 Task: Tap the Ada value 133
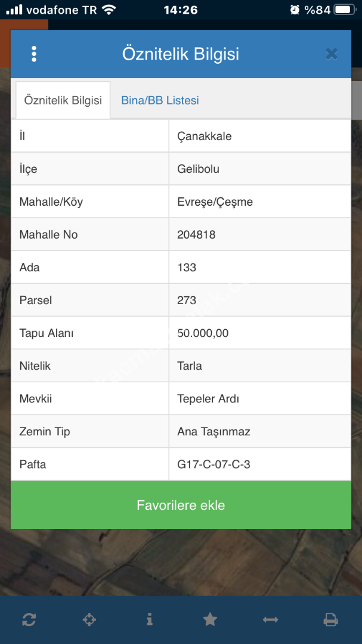[x=187, y=267]
